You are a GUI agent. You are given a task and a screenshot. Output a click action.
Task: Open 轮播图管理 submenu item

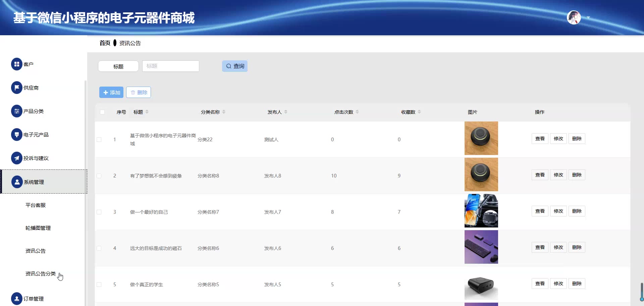[38, 228]
